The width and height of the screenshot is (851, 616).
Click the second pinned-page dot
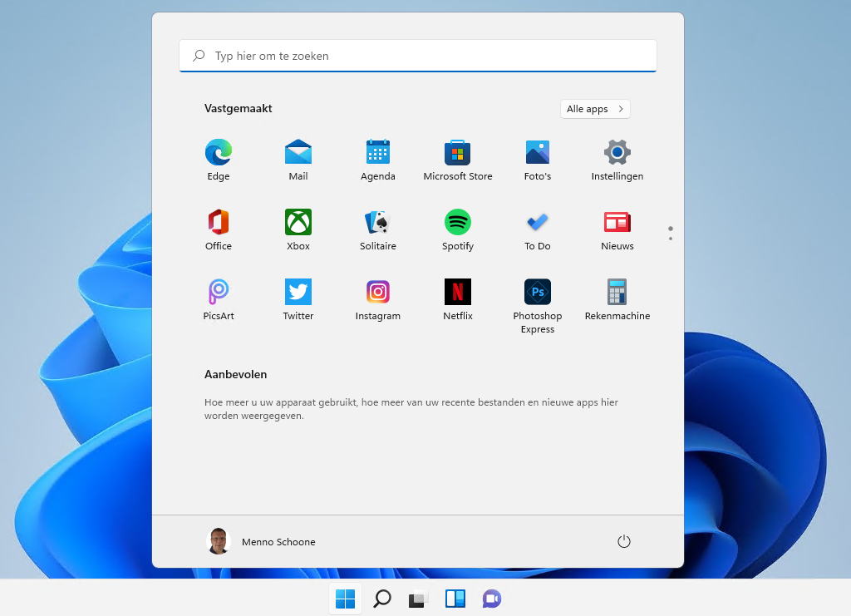click(x=671, y=239)
